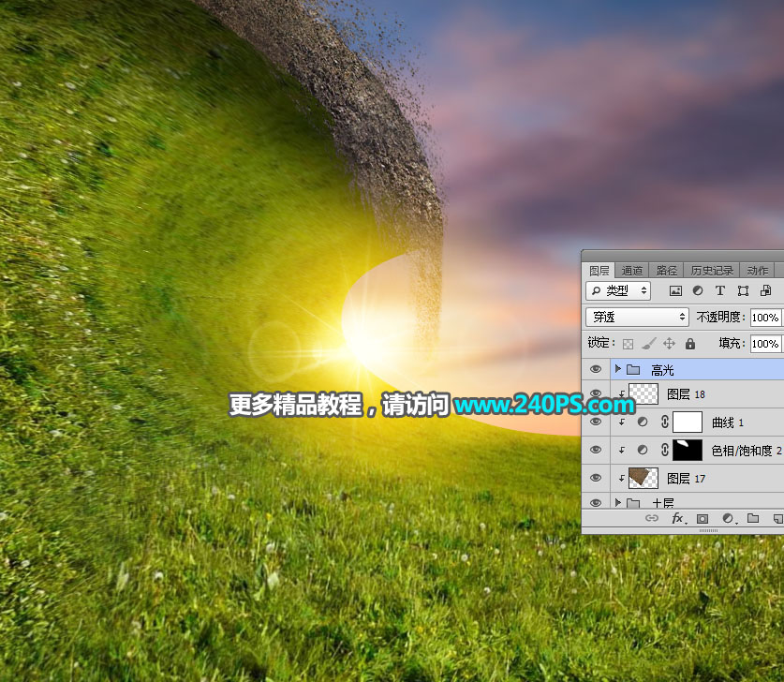Image resolution: width=784 pixels, height=682 pixels.
Task: Switch to the 图层 (Layers) tab
Action: [599, 271]
